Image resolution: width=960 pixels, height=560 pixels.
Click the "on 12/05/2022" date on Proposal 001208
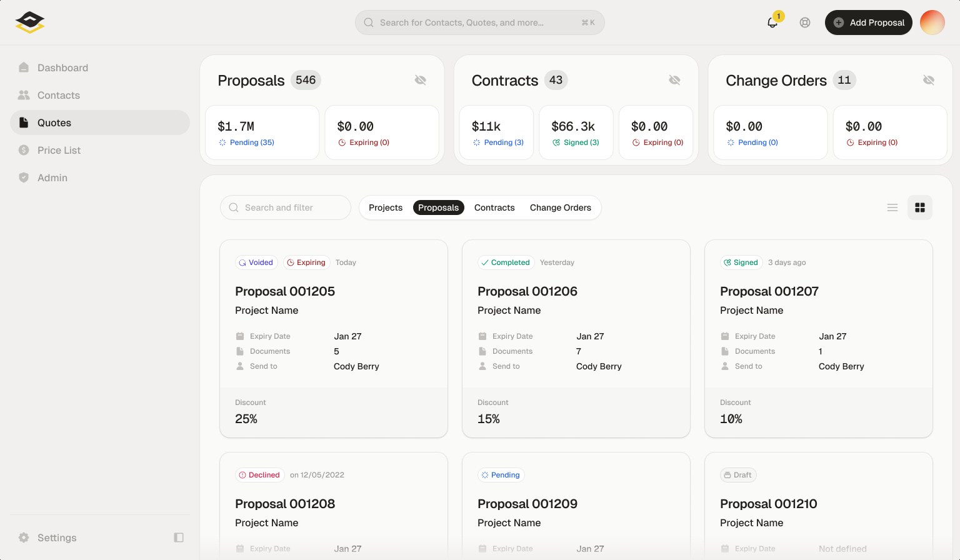[x=317, y=475]
